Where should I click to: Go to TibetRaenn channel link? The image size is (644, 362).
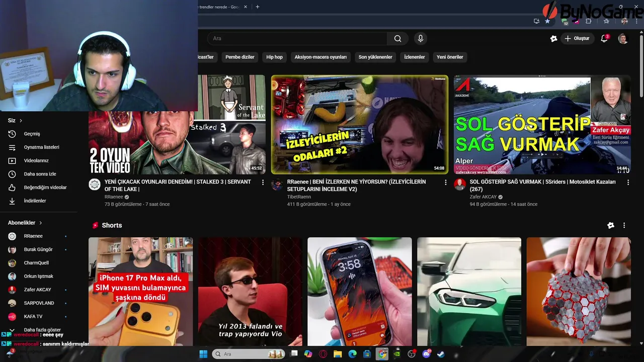tap(299, 197)
